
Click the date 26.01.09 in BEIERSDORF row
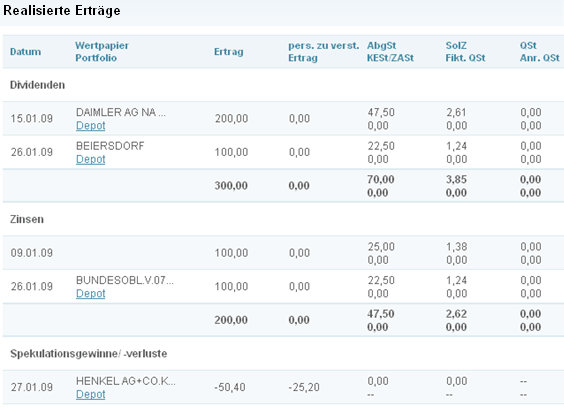point(32,152)
